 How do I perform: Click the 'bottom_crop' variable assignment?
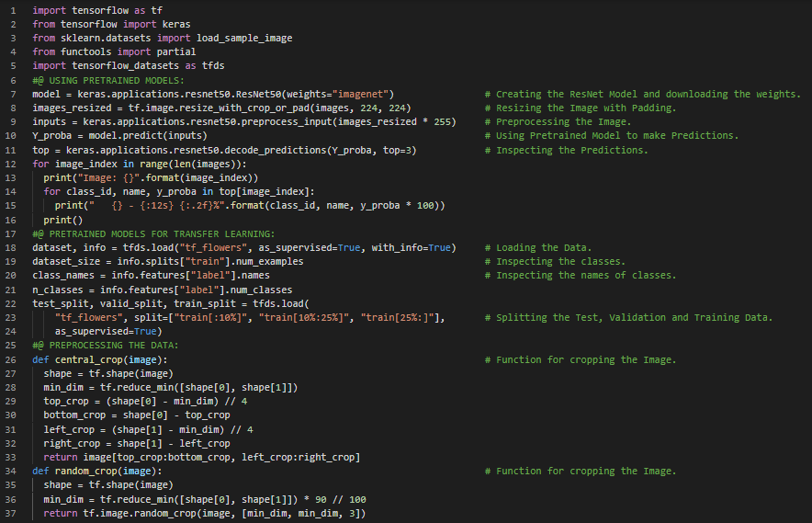(75, 415)
